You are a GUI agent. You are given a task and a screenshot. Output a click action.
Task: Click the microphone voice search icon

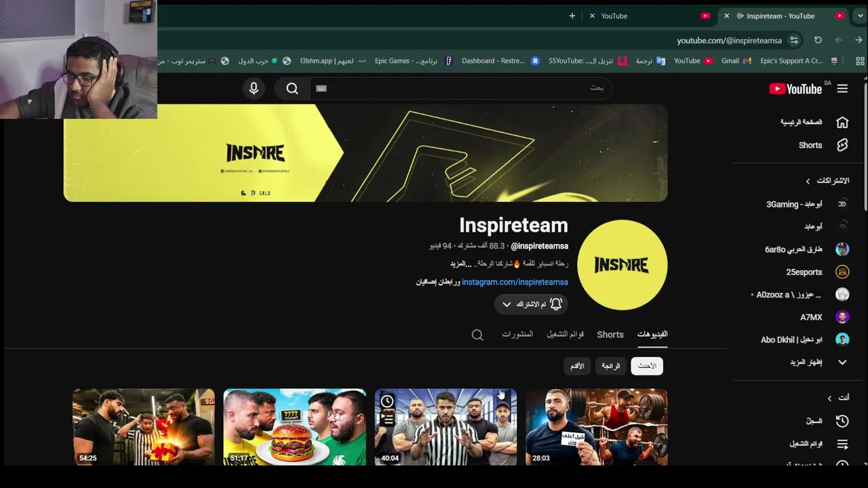[x=254, y=89]
